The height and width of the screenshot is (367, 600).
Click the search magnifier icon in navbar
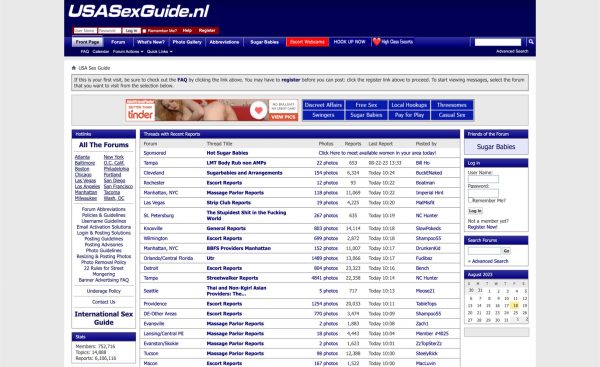[531, 42]
